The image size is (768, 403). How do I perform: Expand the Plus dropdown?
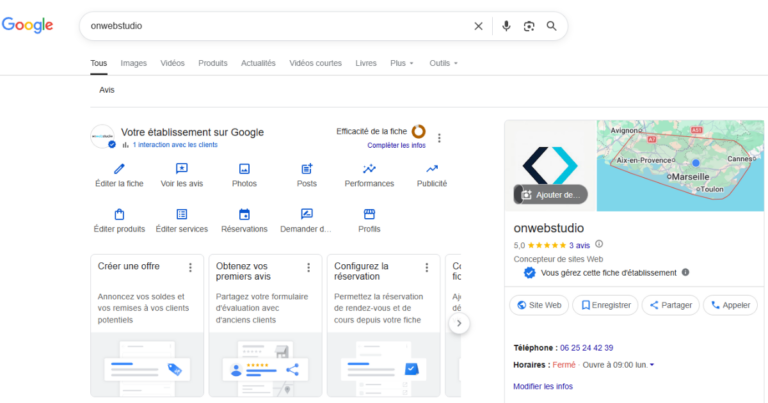click(402, 63)
